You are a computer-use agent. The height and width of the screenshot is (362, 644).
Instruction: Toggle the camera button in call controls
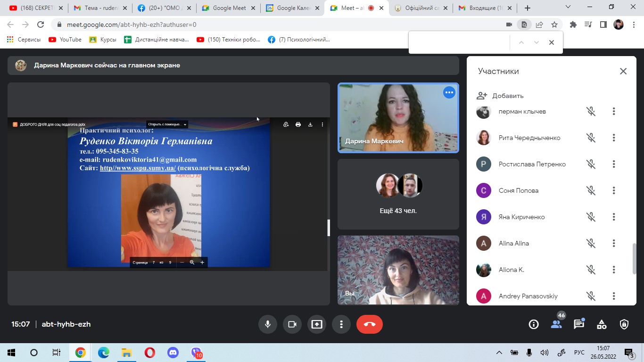pos(292,324)
